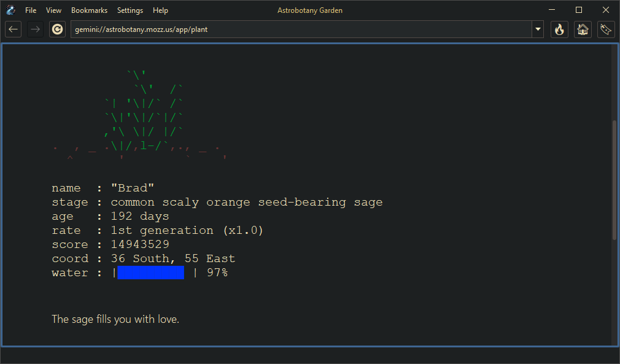Screen dimensions: 620x364
Task: Click the coord value '36 South, 55 East'
Action: pyautogui.click(x=173, y=258)
